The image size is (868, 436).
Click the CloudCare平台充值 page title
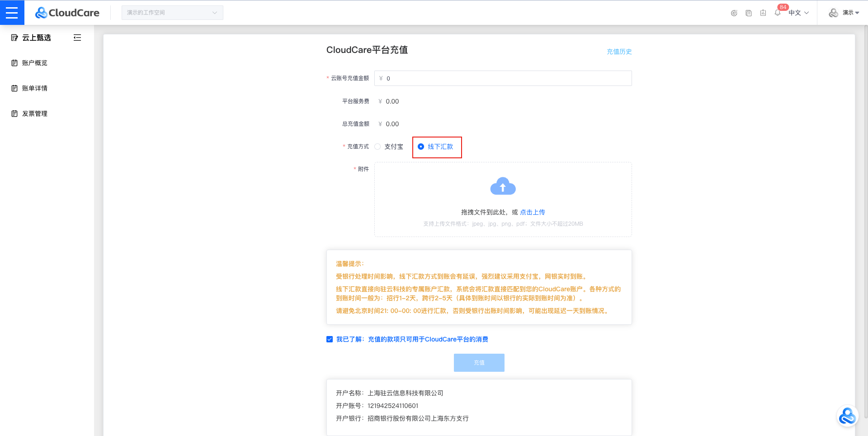tap(367, 50)
